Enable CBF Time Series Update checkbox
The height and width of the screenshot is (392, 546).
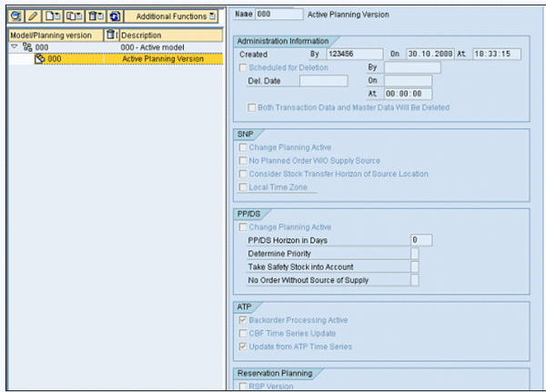241,334
